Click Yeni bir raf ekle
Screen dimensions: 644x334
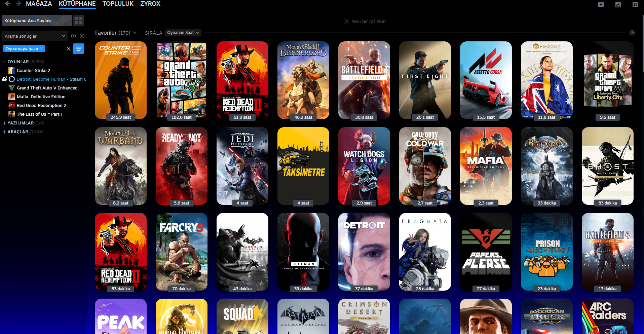pos(365,22)
